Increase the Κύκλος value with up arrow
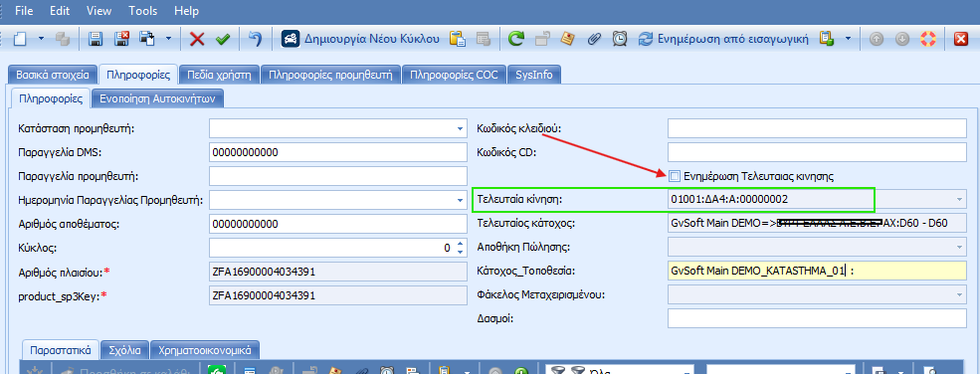 [x=460, y=244]
